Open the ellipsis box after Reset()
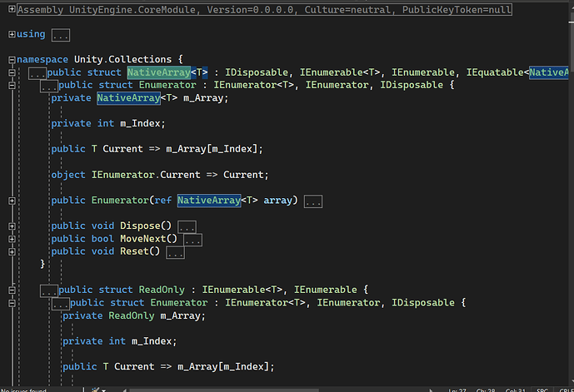Viewport: 574px width, 392px height. click(175, 253)
